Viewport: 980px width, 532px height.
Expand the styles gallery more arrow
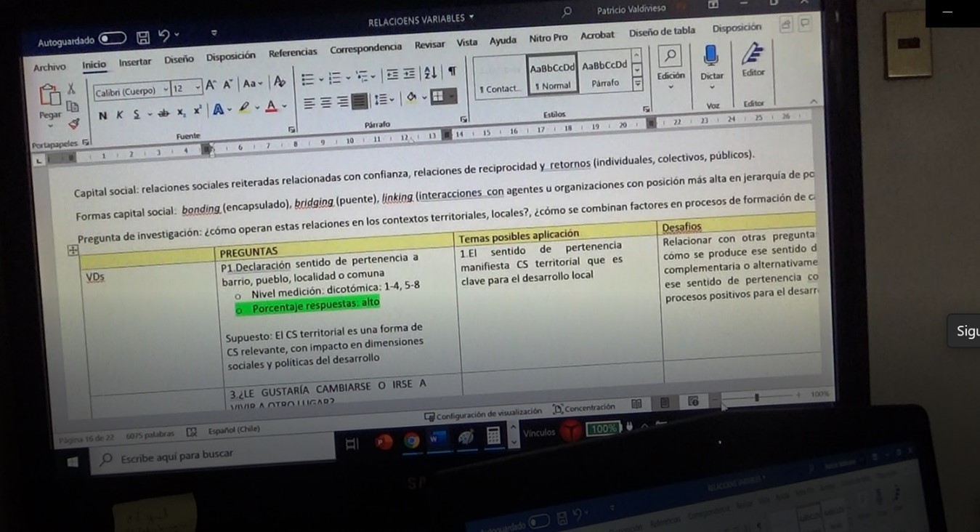[637, 84]
